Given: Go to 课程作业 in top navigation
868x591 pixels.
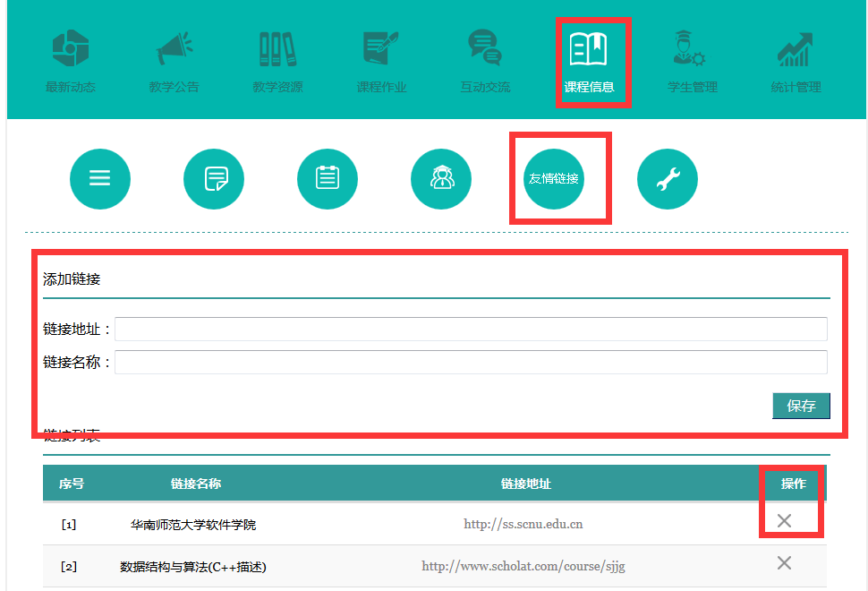Looking at the screenshot, I should click(381, 49).
